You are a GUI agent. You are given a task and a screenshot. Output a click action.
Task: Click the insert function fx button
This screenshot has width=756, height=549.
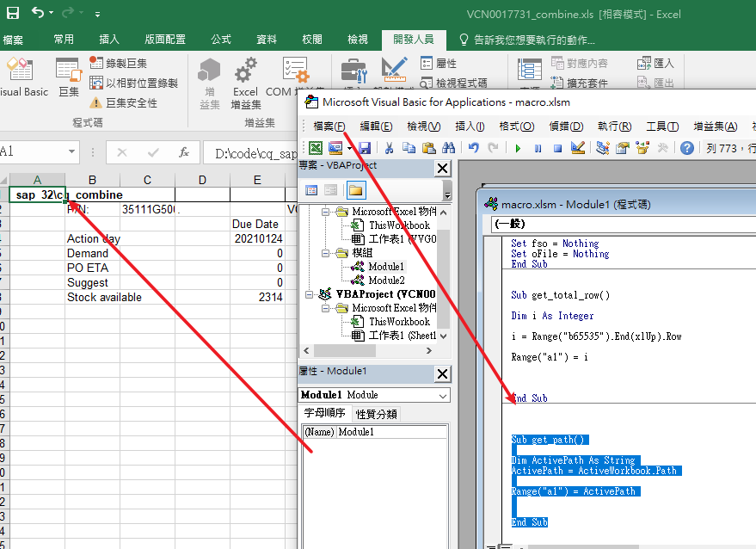click(184, 152)
